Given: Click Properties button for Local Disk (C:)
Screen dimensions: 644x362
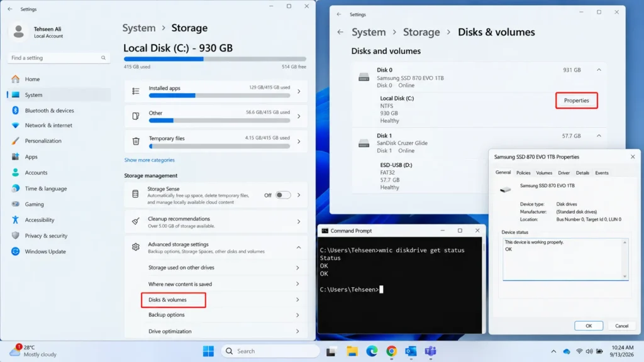Looking at the screenshot, I should (x=576, y=101).
